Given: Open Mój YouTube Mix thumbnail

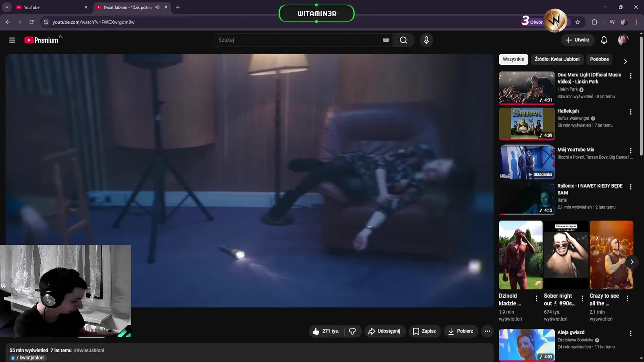Looking at the screenshot, I should click(527, 162).
